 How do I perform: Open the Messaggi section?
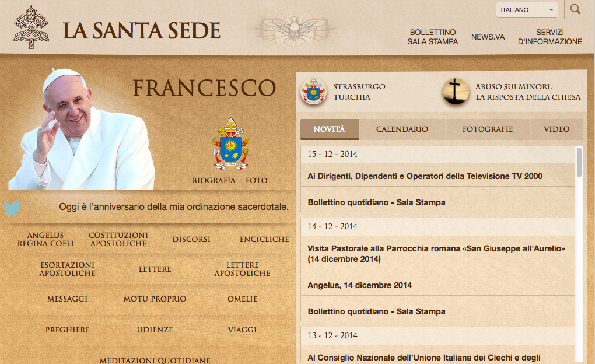point(68,299)
